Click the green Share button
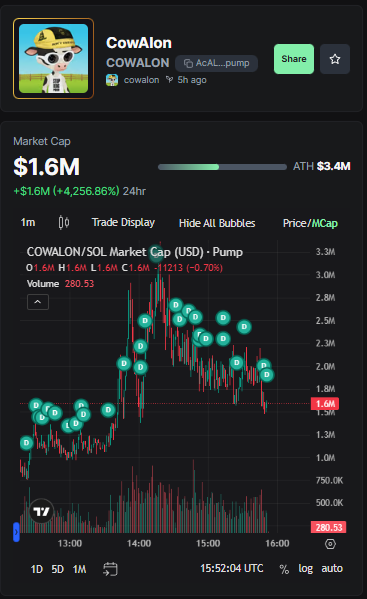This screenshot has width=367, height=599. (x=294, y=59)
